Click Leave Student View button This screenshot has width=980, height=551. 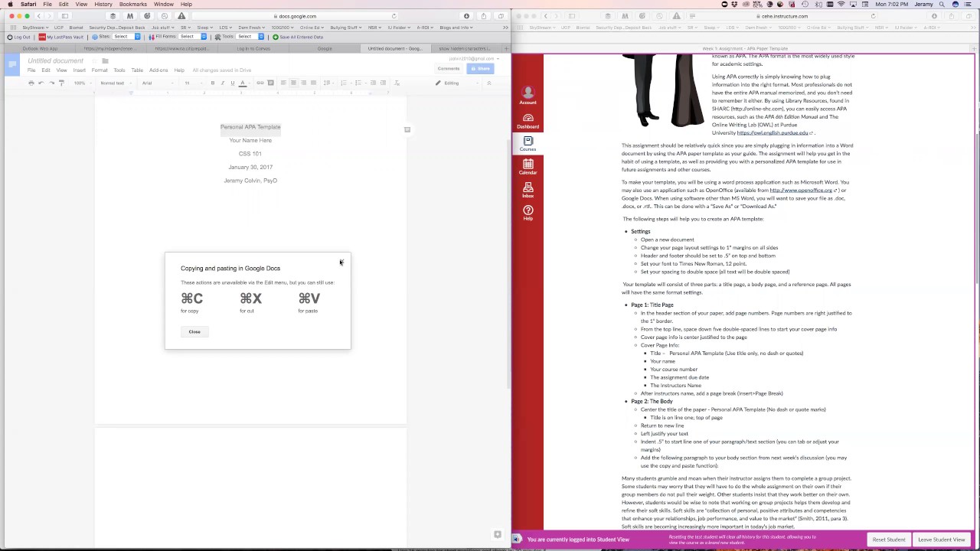click(x=942, y=540)
